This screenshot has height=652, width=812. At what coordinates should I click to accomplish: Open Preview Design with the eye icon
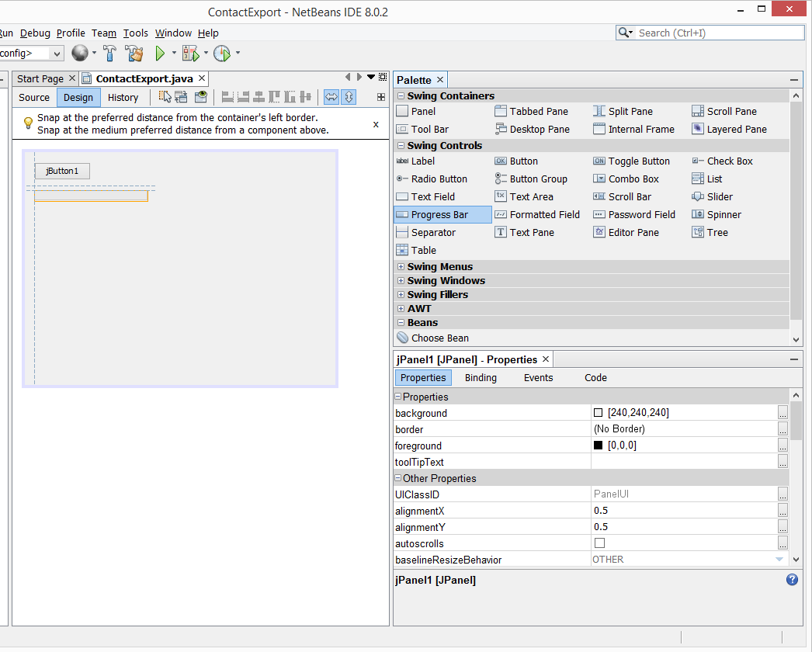[201, 97]
